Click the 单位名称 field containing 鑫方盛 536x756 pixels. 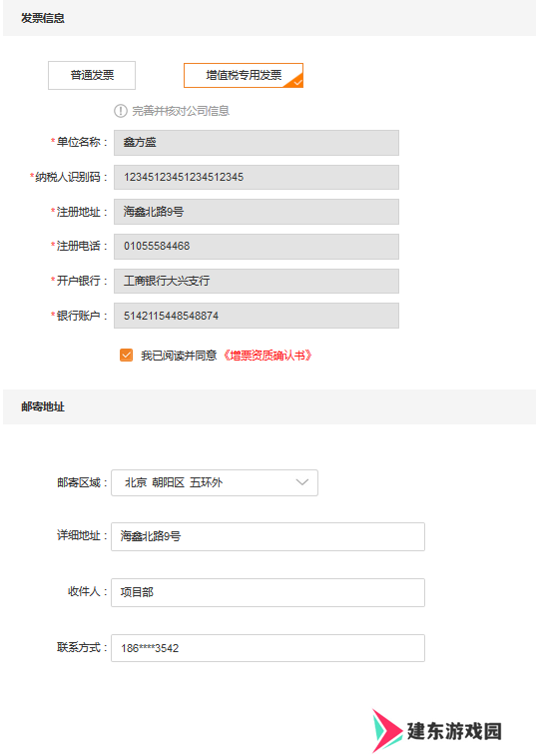pos(257,143)
